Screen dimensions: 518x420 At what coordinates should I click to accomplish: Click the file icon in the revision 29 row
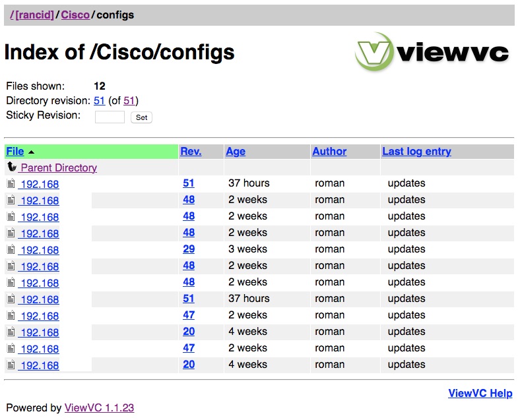pyautogui.click(x=11, y=250)
